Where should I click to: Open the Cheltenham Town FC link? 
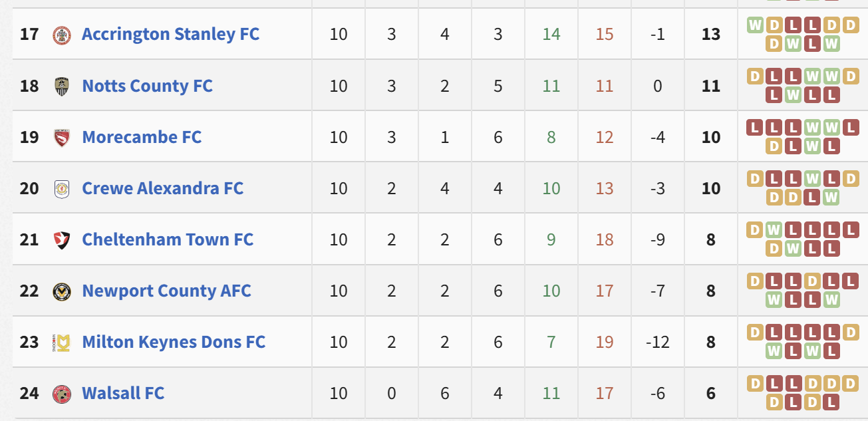click(x=168, y=239)
